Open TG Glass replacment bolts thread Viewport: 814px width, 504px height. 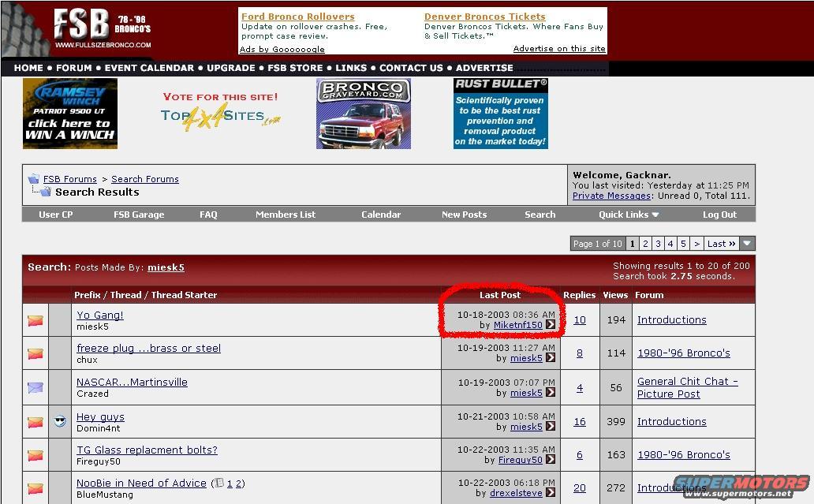pos(147,450)
